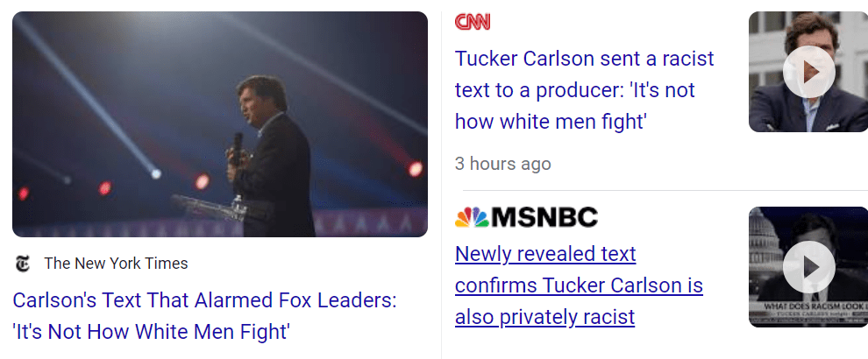
Task: Click the New York Times logo icon
Action: pos(23,264)
